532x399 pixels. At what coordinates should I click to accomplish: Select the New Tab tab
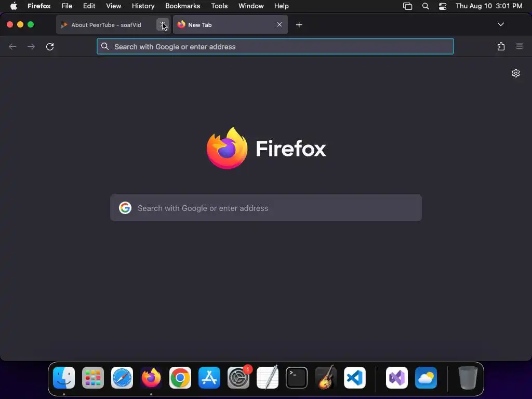(230, 24)
